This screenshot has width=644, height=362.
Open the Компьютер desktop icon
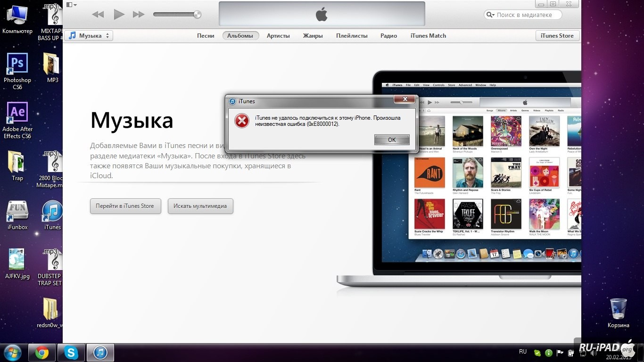(x=17, y=20)
